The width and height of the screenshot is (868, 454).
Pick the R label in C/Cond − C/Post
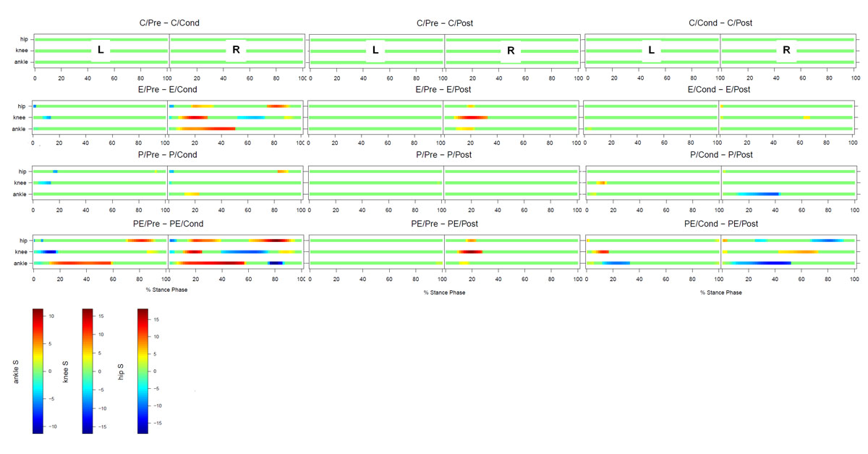pyautogui.click(x=786, y=50)
